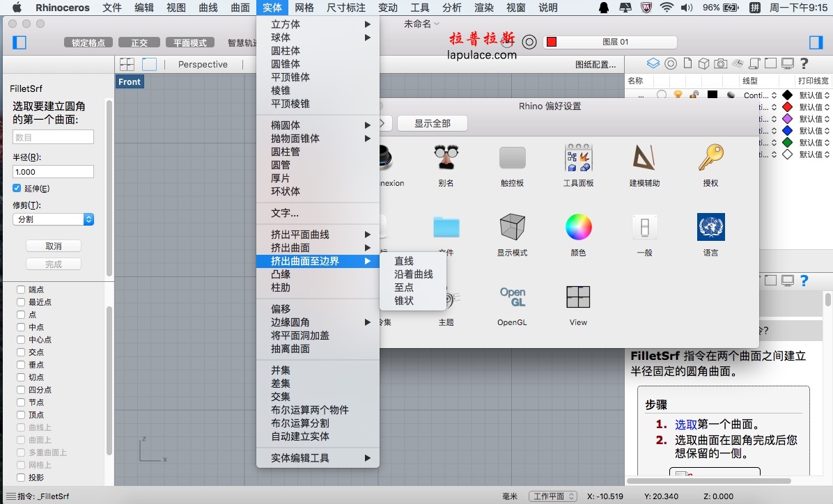Select 布尔运算两个物件 menu item
This screenshot has width=833, height=504.
[x=318, y=409]
